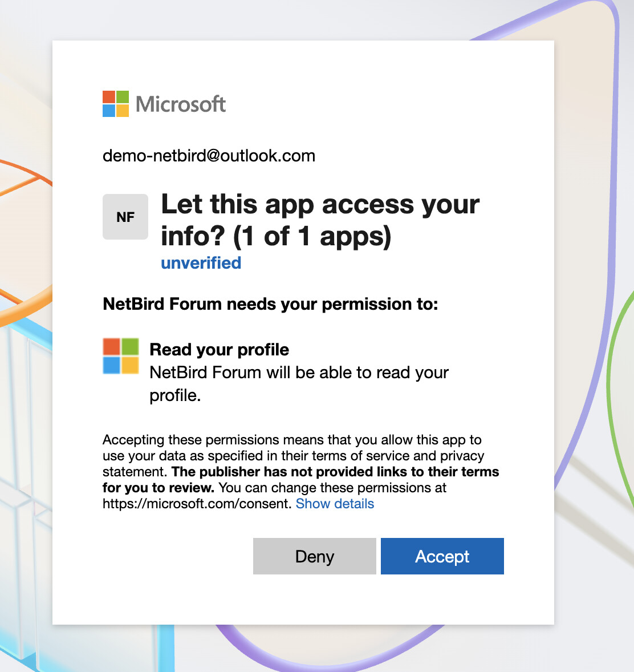Image resolution: width=634 pixels, height=672 pixels.
Task: Select the demo-netbird@outlook.com account email
Action: [209, 156]
